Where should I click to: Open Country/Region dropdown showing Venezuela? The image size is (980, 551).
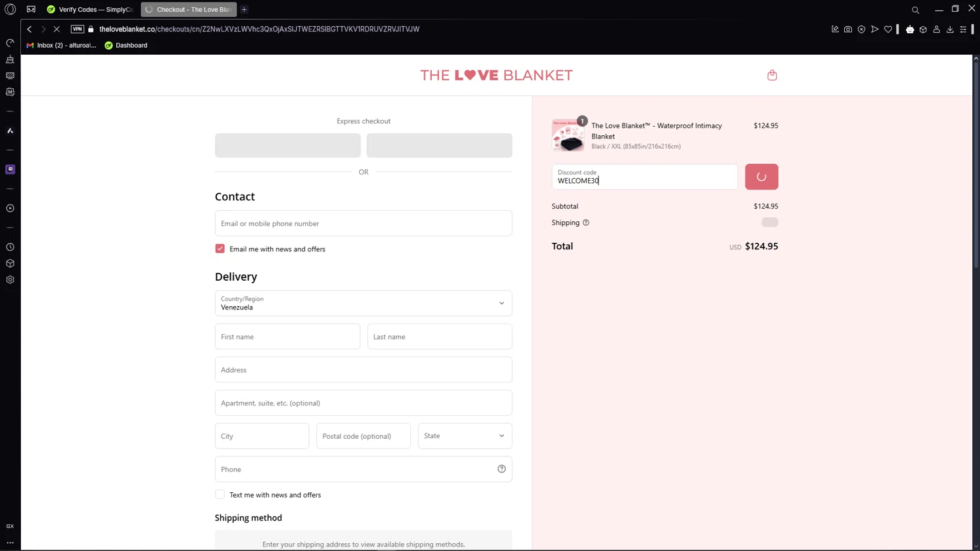point(363,303)
